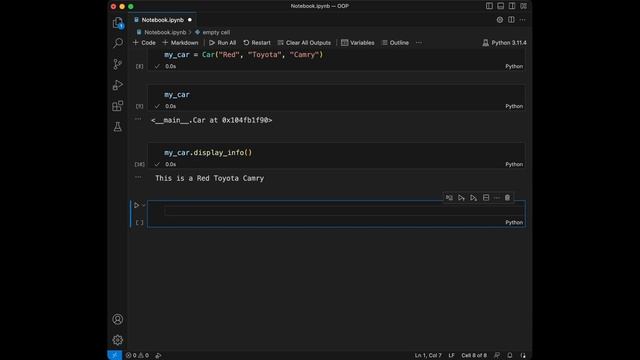Change language mode Python of the empty cell
The width and height of the screenshot is (640, 360).
click(x=514, y=222)
